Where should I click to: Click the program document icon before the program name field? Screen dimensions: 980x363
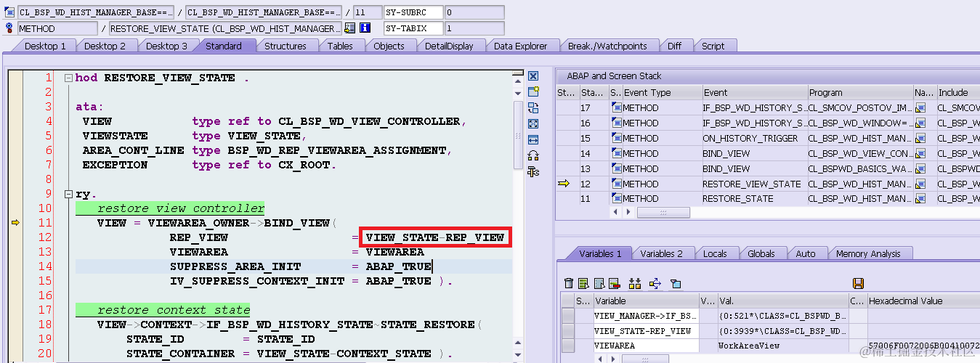(x=9, y=12)
